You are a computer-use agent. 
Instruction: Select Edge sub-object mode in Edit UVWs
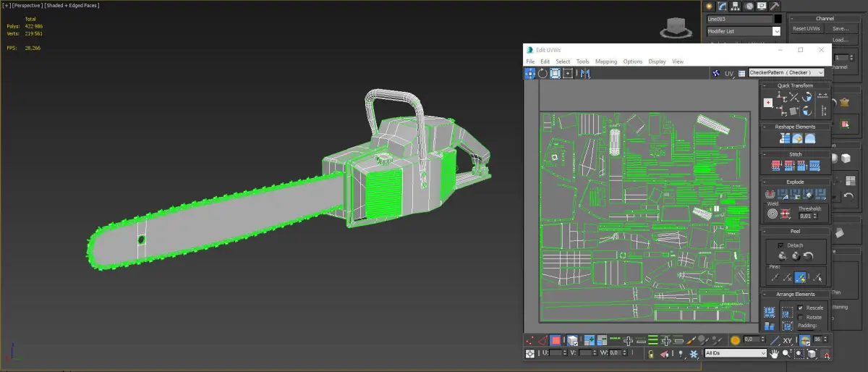542,340
